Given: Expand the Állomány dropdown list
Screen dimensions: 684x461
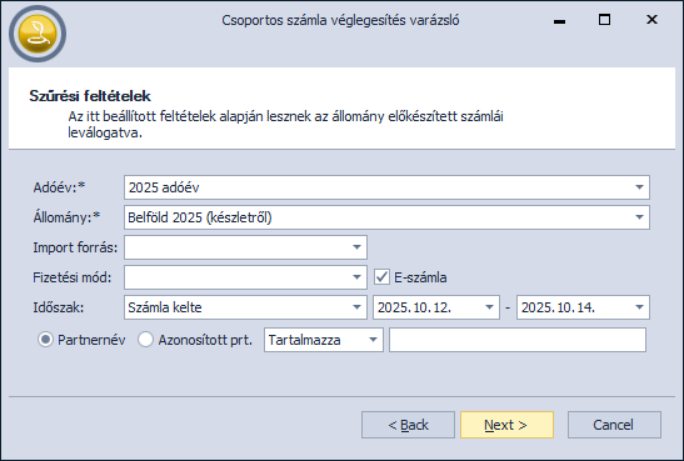Looking at the screenshot, I should pyautogui.click(x=638, y=217).
